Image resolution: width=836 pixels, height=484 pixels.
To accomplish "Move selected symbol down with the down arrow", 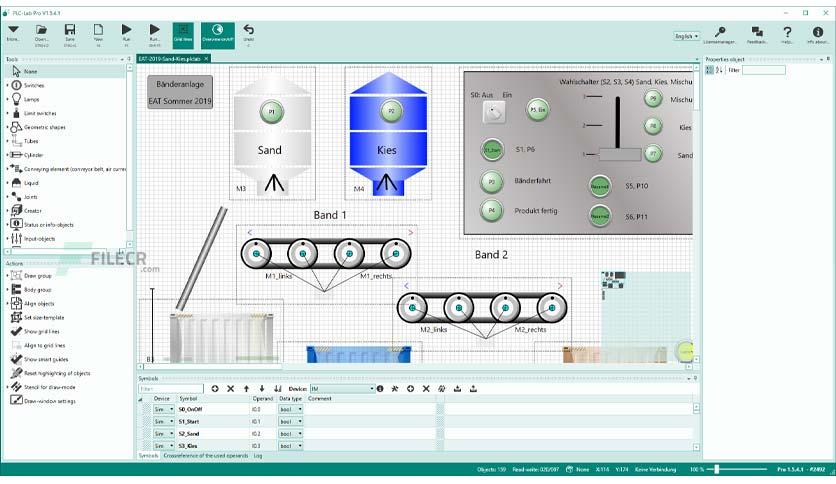I will [262, 389].
